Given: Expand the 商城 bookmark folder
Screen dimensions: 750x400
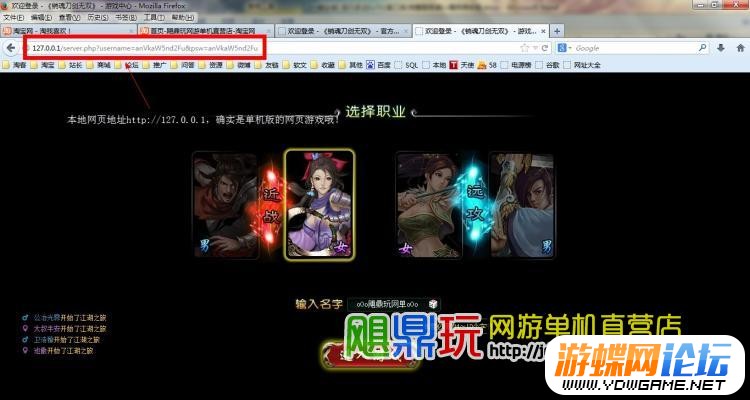Looking at the screenshot, I should click(x=98, y=65).
